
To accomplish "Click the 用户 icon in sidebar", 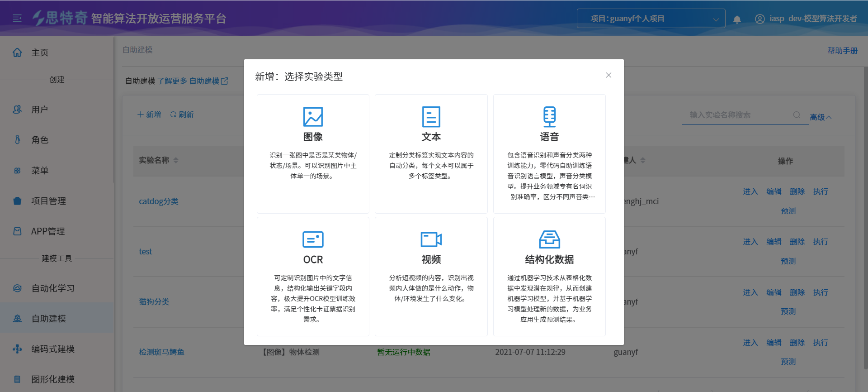I will (17, 110).
